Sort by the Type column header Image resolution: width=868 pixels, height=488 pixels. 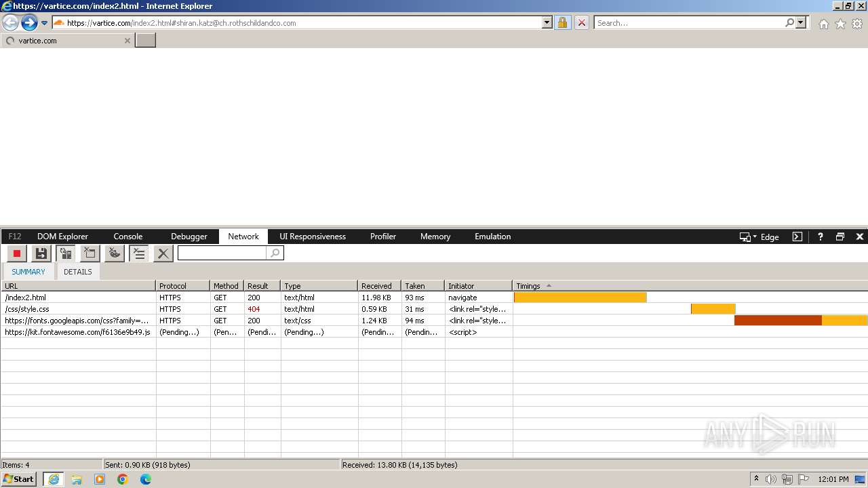click(x=319, y=286)
